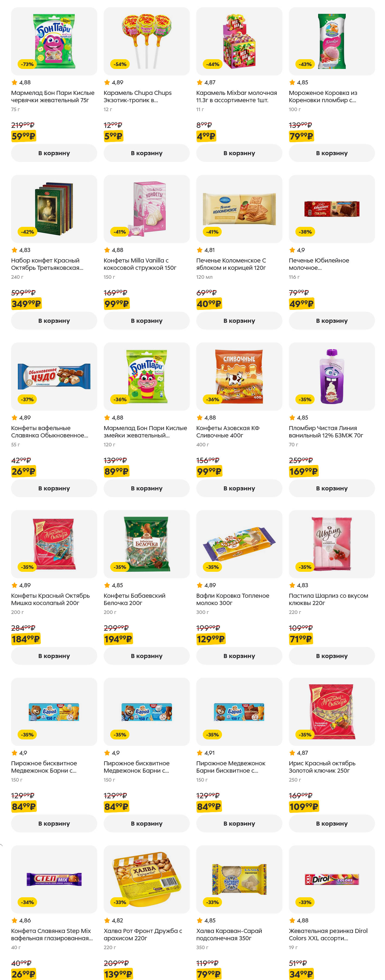The width and height of the screenshot is (385, 980).
Task: Click the star rating icon for Пастила Шарлиз
Action: (292, 585)
